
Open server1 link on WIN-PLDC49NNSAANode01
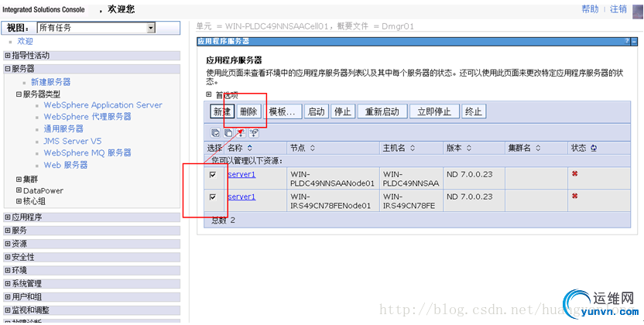(241, 174)
